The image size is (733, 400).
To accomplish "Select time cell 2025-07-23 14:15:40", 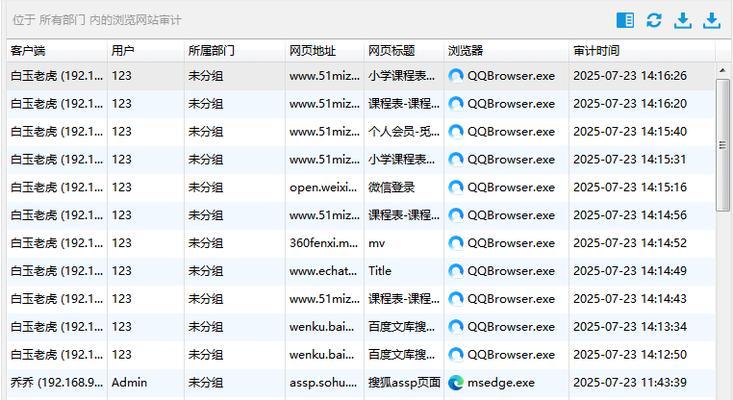I will [x=630, y=132].
